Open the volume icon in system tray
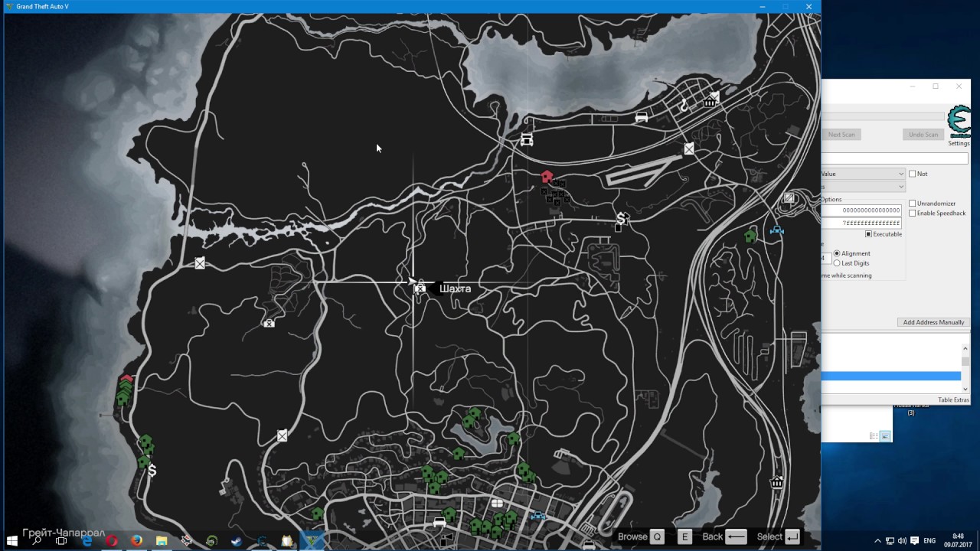The image size is (980, 551). pos(901,541)
